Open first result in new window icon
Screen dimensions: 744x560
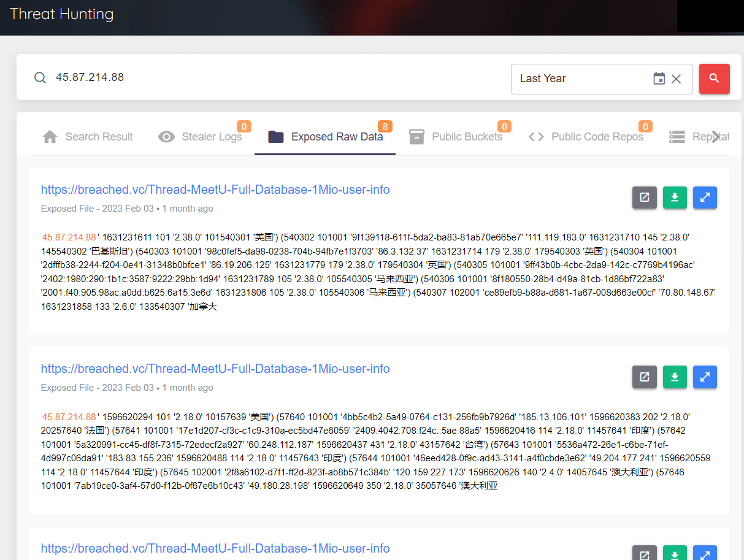645,198
